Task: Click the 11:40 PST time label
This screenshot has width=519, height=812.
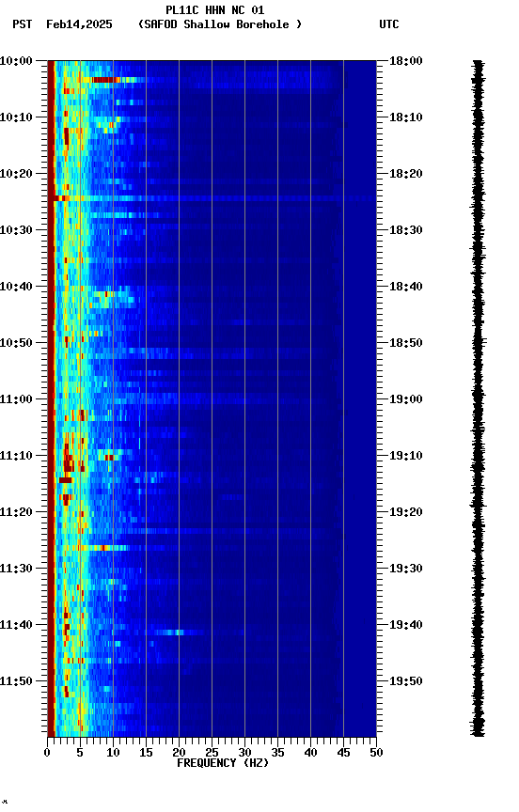Action: (16, 626)
